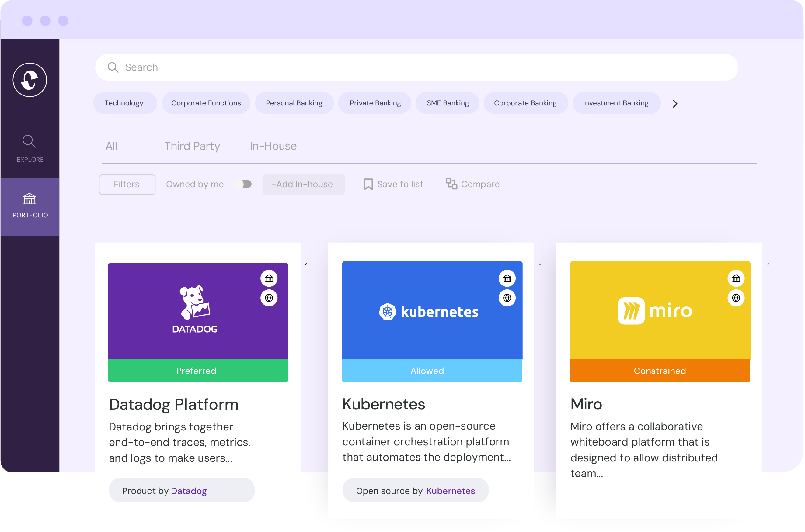Viewport: 805px width, 532px height.
Task: Click the circular app logo in sidebar
Action: click(30, 80)
